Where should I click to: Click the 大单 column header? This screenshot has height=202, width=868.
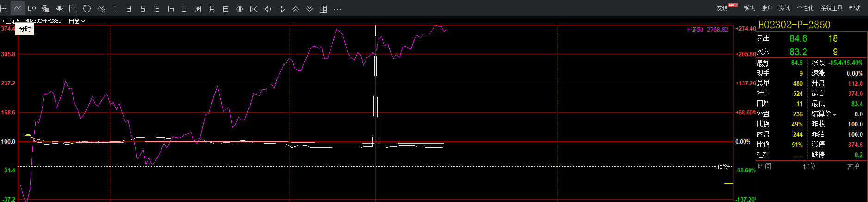[x=853, y=166]
